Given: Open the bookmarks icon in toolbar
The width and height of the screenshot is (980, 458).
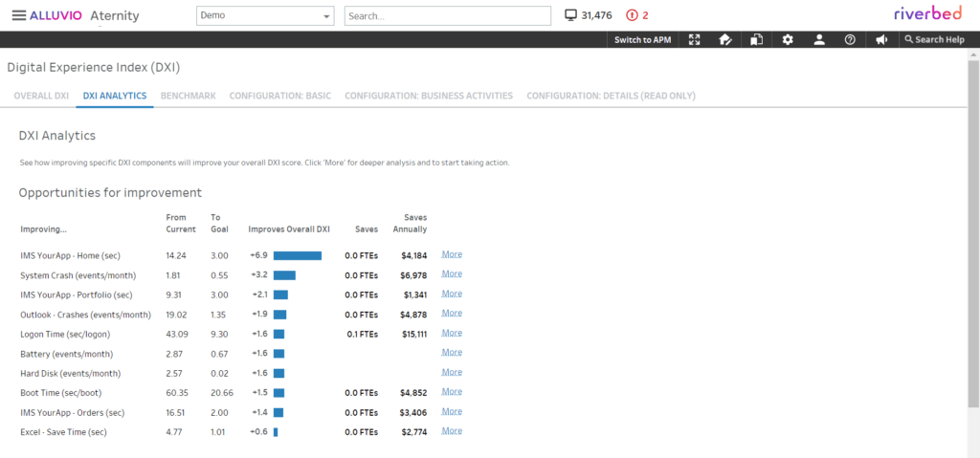Looking at the screenshot, I should [756, 39].
